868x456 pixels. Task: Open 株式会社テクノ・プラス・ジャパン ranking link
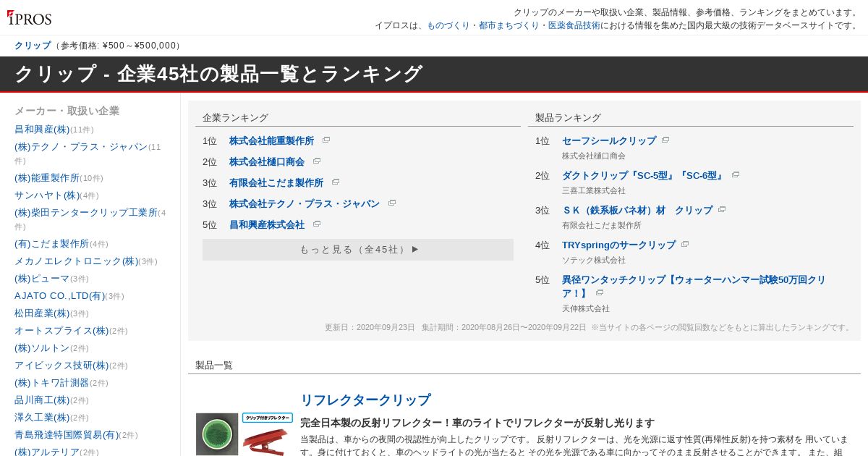(x=305, y=204)
